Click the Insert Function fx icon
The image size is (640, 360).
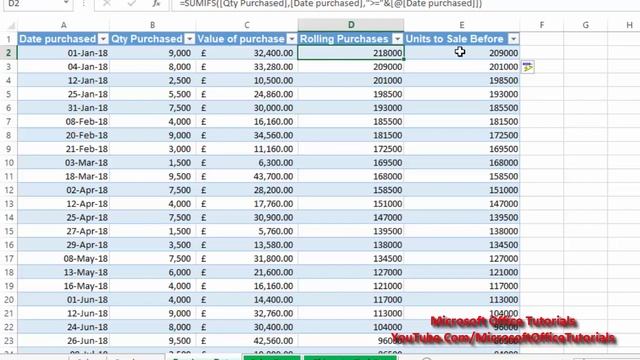pos(156,4)
